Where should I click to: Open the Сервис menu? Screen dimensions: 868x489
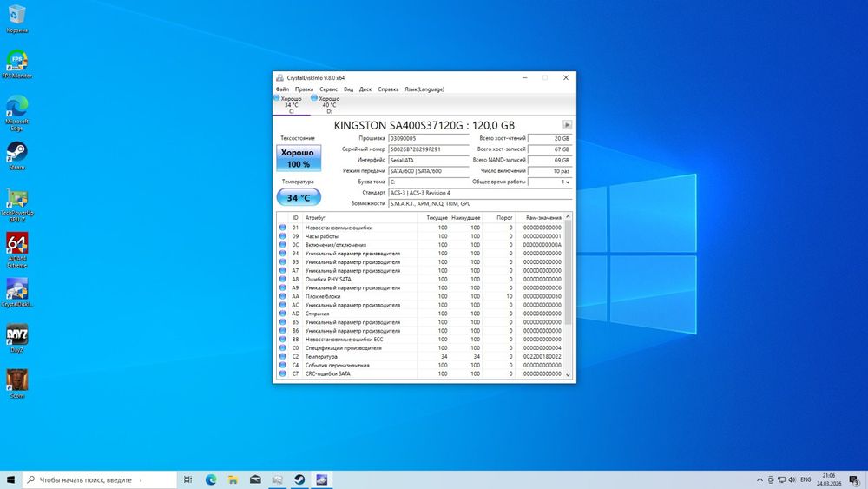tap(328, 89)
